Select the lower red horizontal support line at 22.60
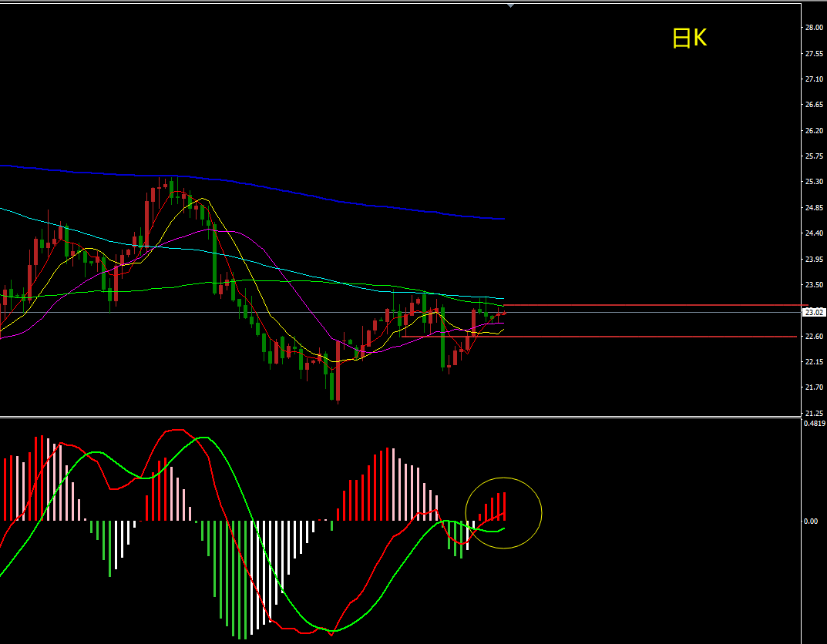This screenshot has height=644, width=827. [x=599, y=336]
